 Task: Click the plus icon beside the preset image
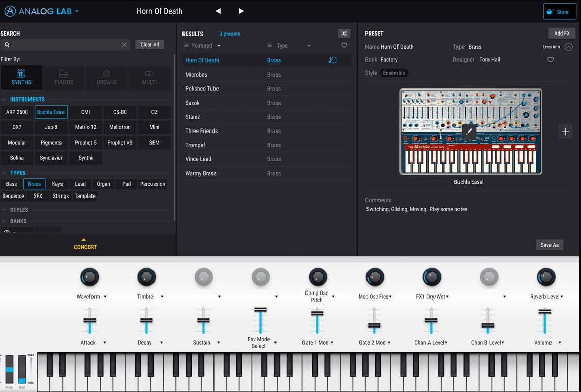coord(565,132)
